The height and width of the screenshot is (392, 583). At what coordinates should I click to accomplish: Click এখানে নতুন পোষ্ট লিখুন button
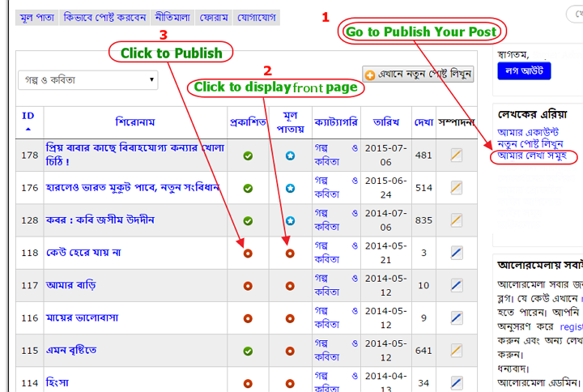coord(418,74)
